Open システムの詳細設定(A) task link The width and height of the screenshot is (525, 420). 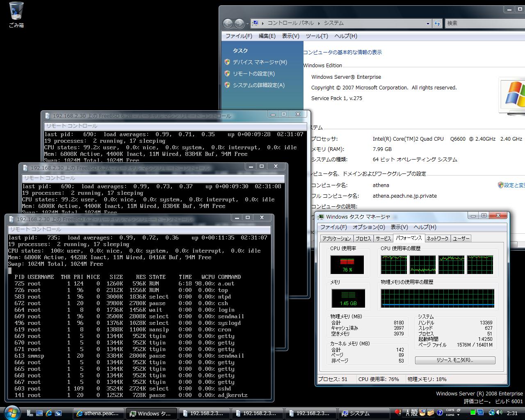[258, 85]
